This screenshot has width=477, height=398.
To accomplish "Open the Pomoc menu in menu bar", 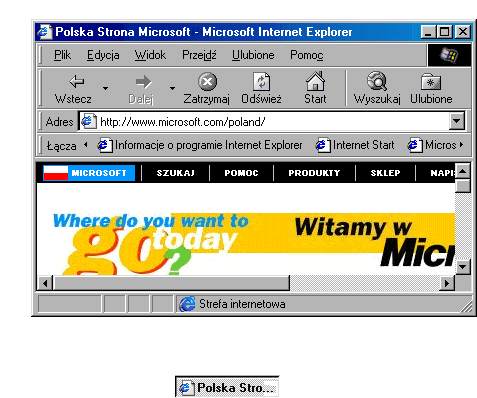I will click(307, 55).
